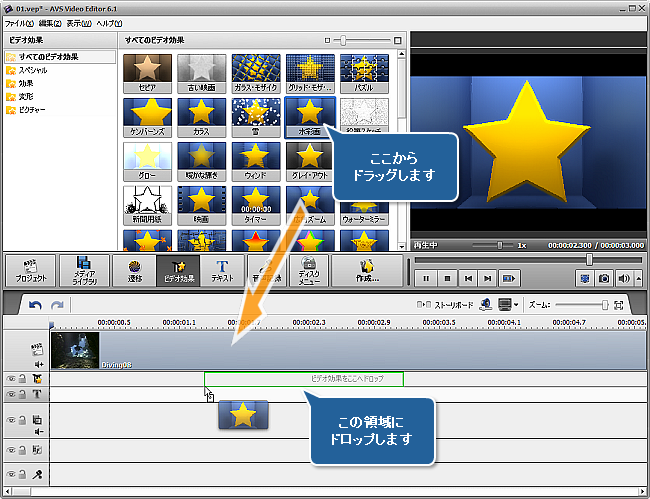Screen dimensions: 650x499
Task: Select the グロー glow effect thumbnail
Action: point(147,161)
